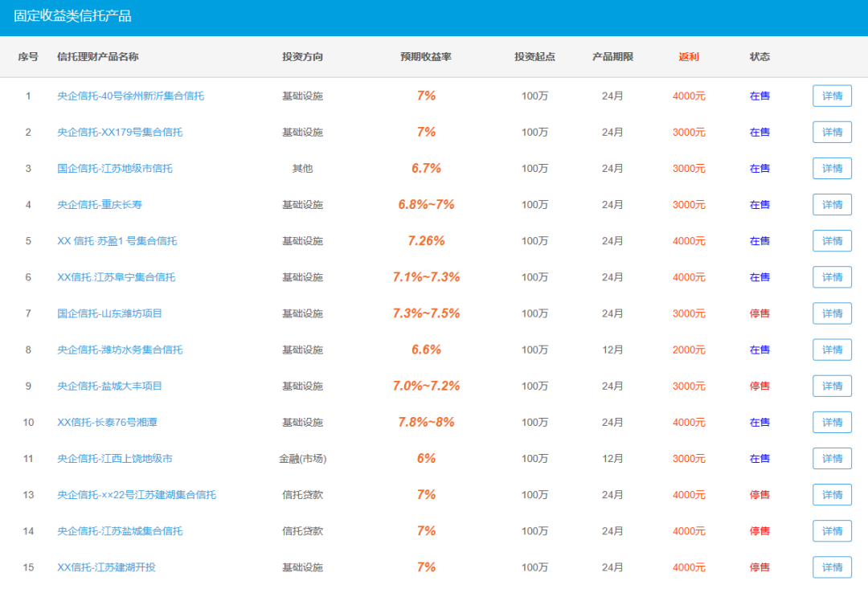
Task: Select the 6% yield value
Action: click(x=426, y=458)
